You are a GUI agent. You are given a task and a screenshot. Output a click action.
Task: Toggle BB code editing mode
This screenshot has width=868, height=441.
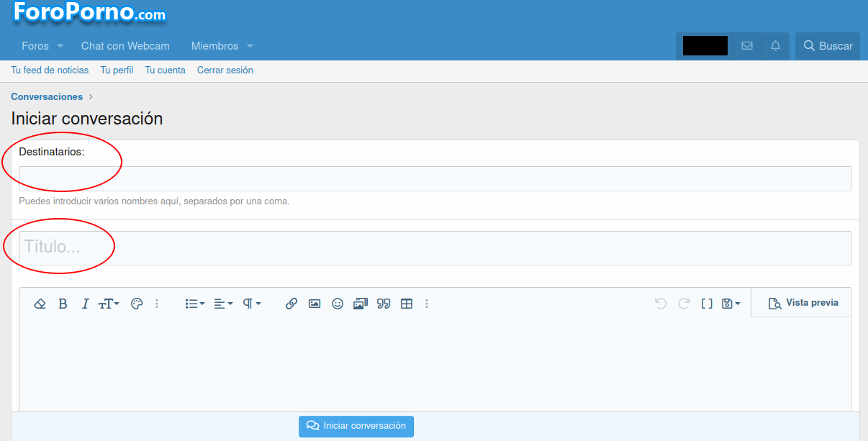point(707,304)
